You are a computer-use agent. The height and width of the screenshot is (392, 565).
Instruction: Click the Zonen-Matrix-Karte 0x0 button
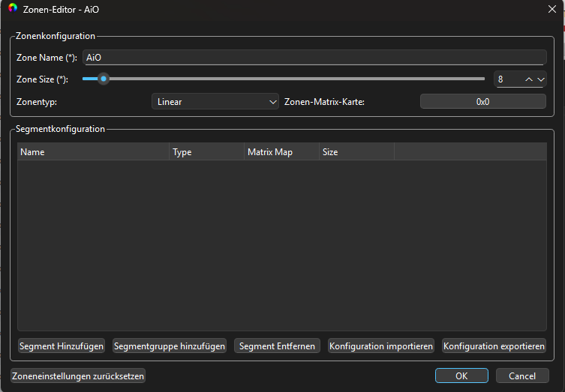click(x=483, y=102)
